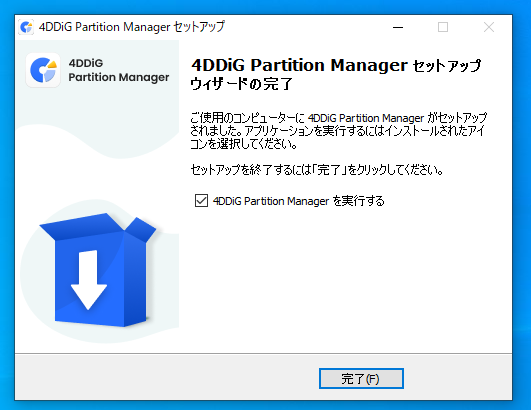The height and width of the screenshot is (410, 531).
Task: Click the blue desktop background outside the window
Action: tap(522, 203)
